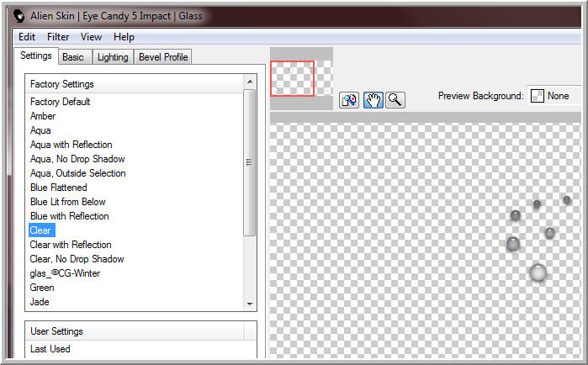Click the Factory Settings list header
The width and height of the screenshot is (588, 365).
point(135,84)
